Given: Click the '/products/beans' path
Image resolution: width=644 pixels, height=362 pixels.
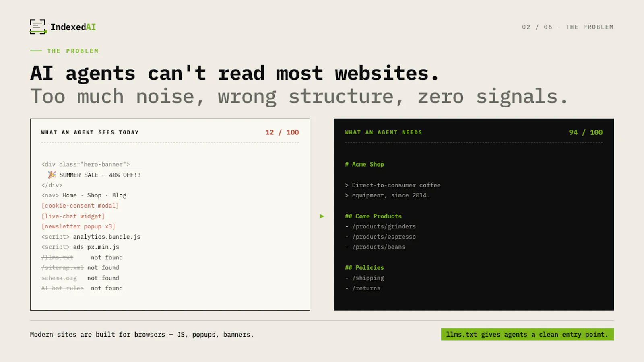Looking at the screenshot, I should [x=379, y=247].
